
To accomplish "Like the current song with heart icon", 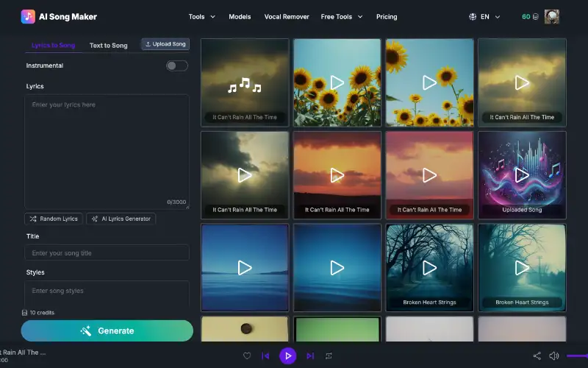I will pyautogui.click(x=247, y=355).
